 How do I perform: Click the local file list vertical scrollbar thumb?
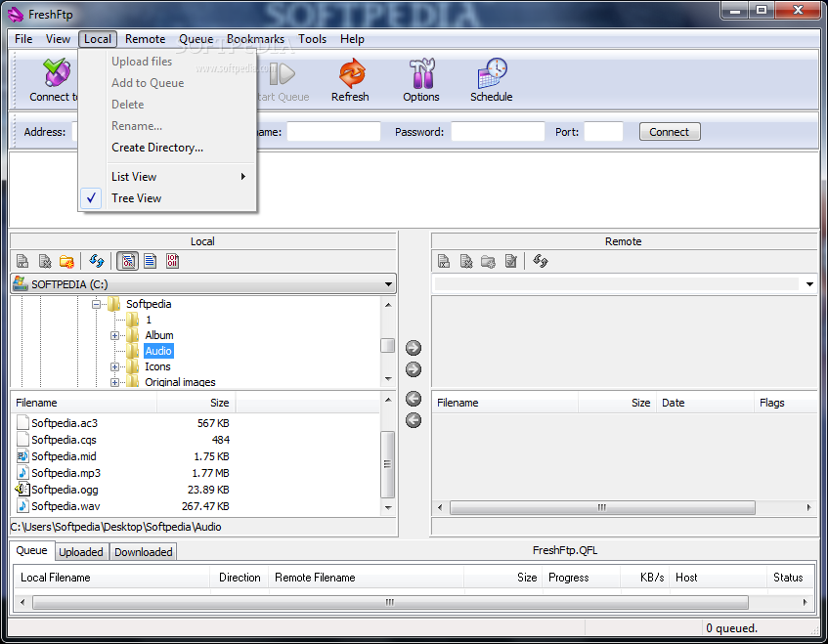(387, 464)
